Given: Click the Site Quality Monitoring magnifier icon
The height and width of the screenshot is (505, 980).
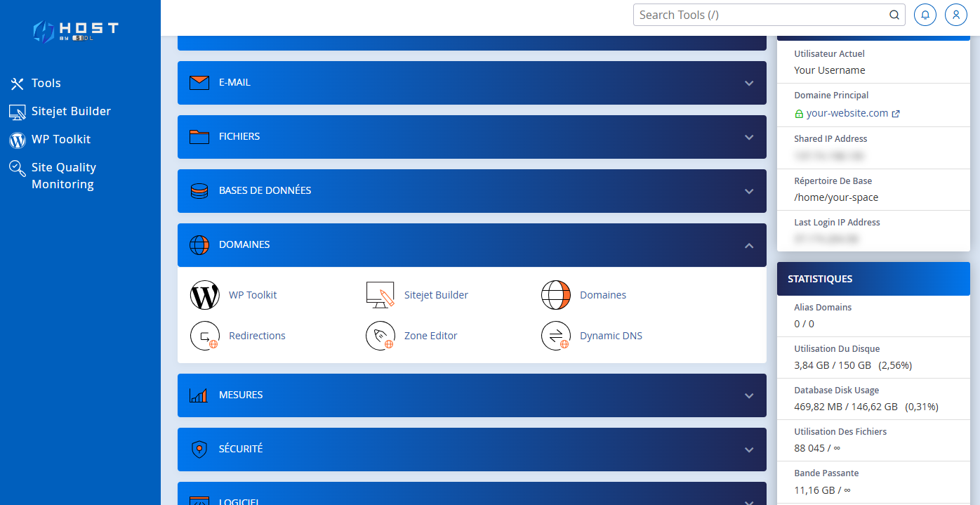Looking at the screenshot, I should (x=17, y=168).
